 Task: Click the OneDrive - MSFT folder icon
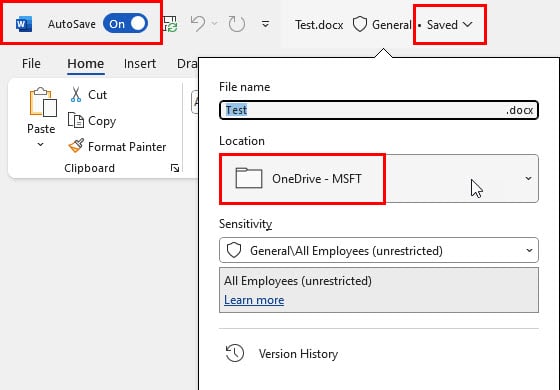(x=249, y=178)
